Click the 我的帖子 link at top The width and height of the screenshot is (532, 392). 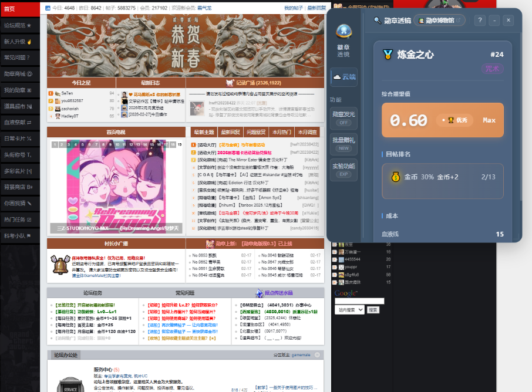click(294, 8)
